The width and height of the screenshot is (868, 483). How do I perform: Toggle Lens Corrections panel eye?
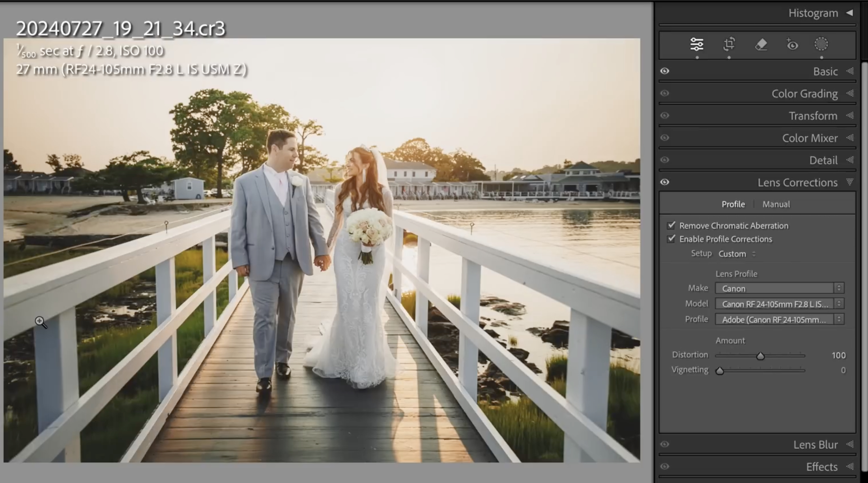(x=665, y=182)
